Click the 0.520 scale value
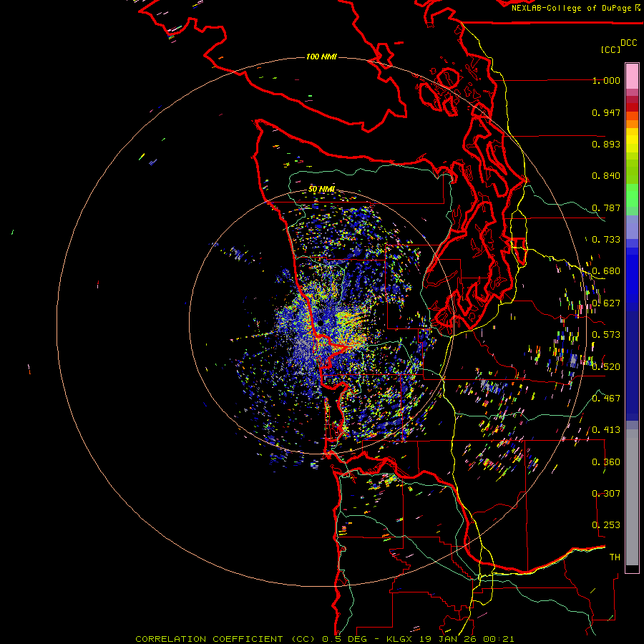 (606, 366)
